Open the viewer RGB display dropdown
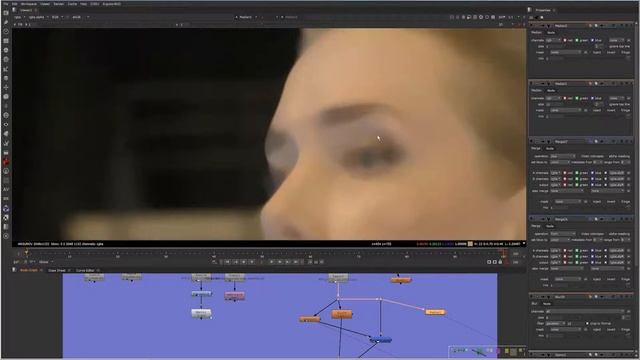Image resolution: width=640 pixels, height=360 pixels. pyautogui.click(x=57, y=17)
